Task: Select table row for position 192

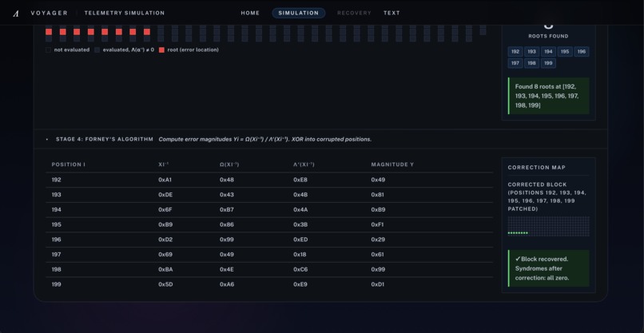Action: pyautogui.click(x=269, y=180)
